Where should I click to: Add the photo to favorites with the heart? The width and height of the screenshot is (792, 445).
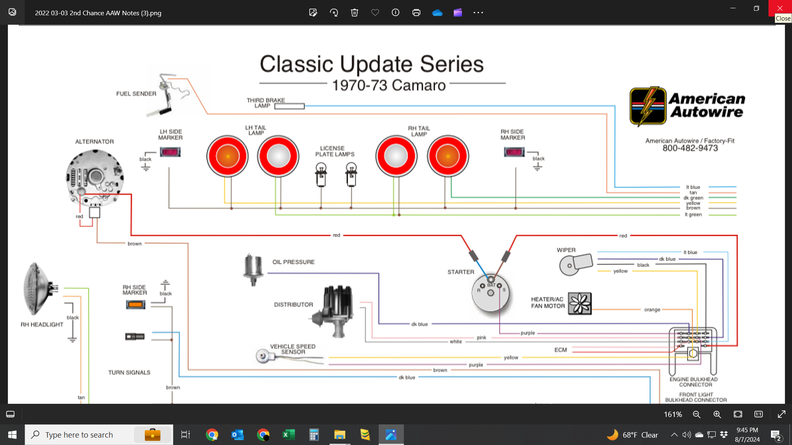pyautogui.click(x=375, y=13)
